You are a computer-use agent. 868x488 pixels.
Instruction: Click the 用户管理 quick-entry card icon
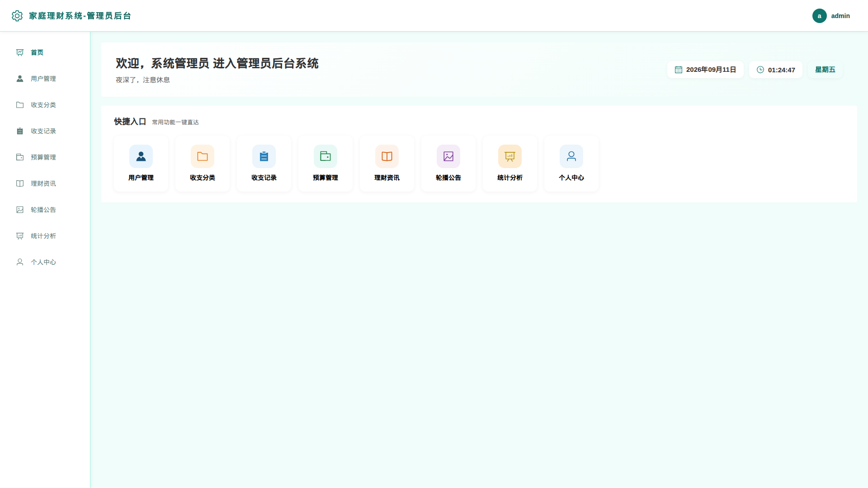click(141, 156)
